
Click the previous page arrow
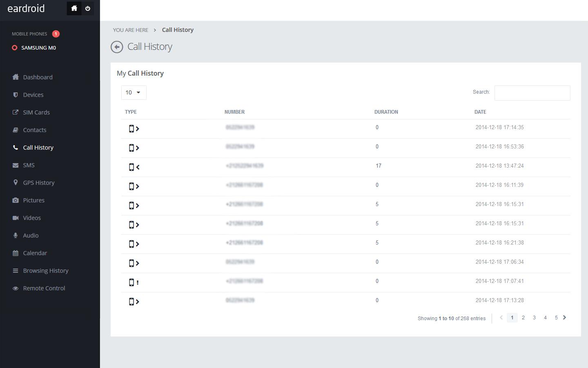coord(501,318)
